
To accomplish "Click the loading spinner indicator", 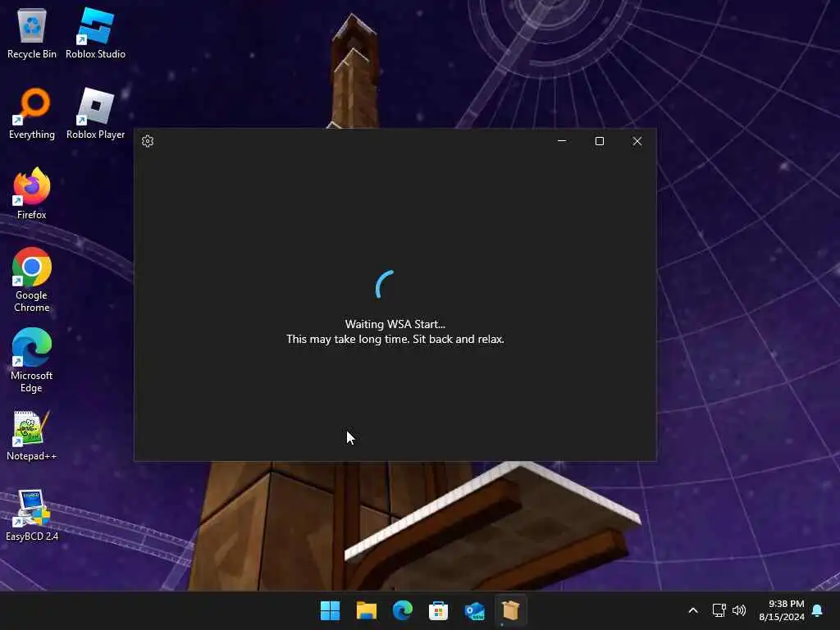I will point(385,285).
